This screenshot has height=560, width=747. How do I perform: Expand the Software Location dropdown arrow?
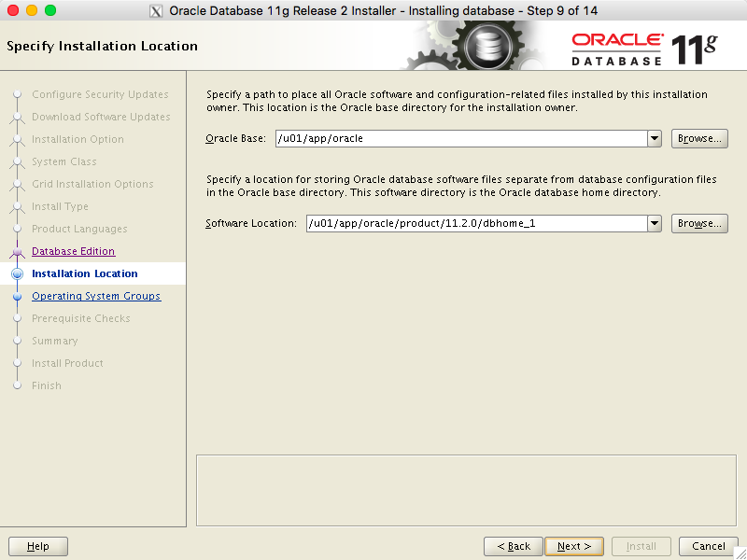pyautogui.click(x=654, y=223)
